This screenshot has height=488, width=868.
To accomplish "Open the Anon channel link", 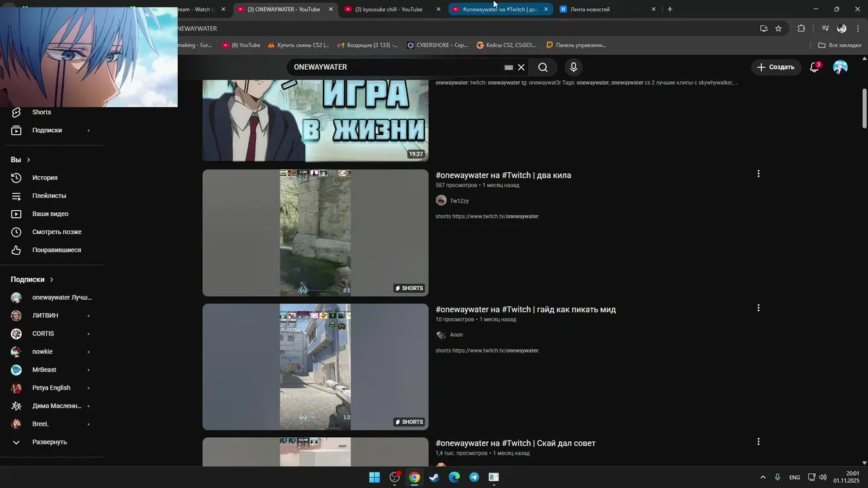I will coord(456,335).
